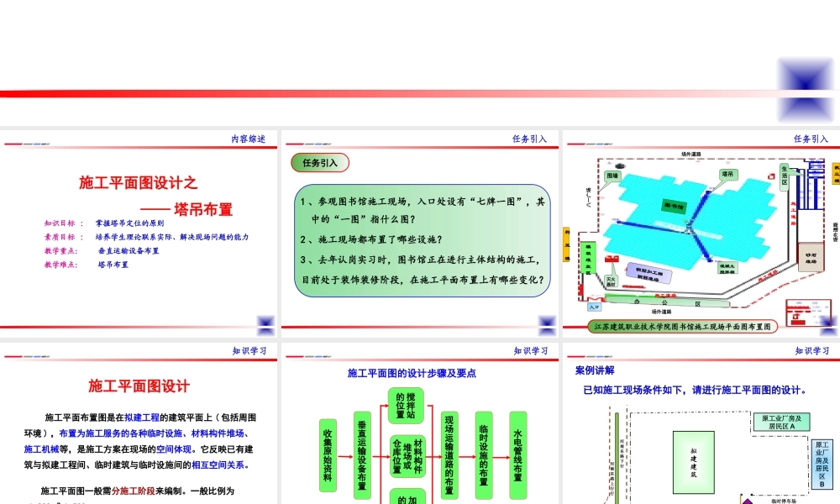
Task: Click the 拟建建筑 green rectangle
Action: coord(694,462)
